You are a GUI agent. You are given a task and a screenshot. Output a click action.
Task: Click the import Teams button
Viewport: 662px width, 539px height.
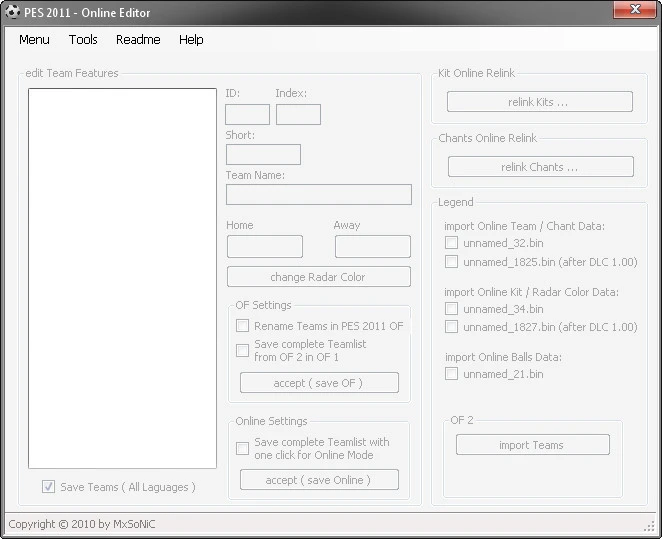click(533, 445)
